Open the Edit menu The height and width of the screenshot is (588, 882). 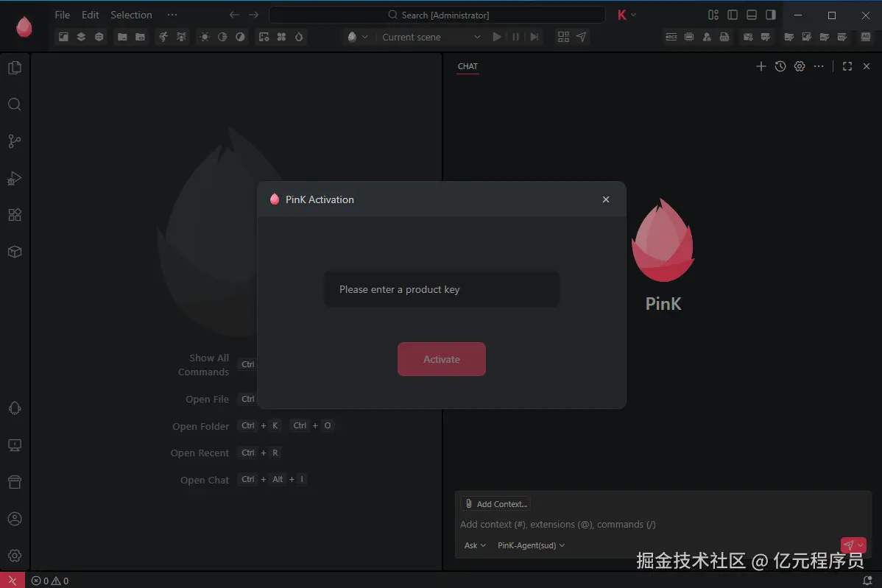90,15
